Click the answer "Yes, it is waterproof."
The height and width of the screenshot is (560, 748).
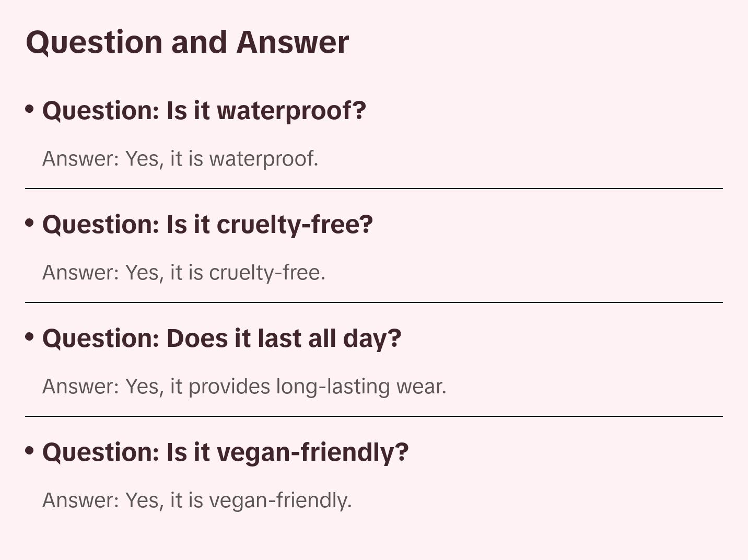(180, 159)
